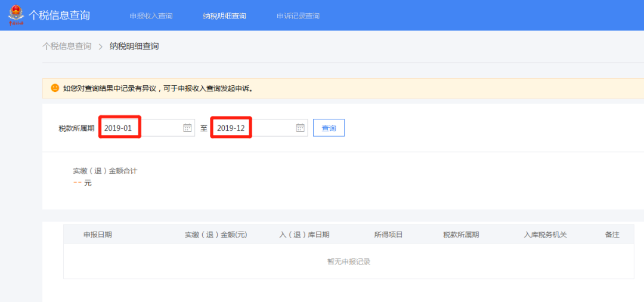This screenshot has height=302, width=644.
Task: Open the 申报收入查询 tab
Action: [151, 16]
